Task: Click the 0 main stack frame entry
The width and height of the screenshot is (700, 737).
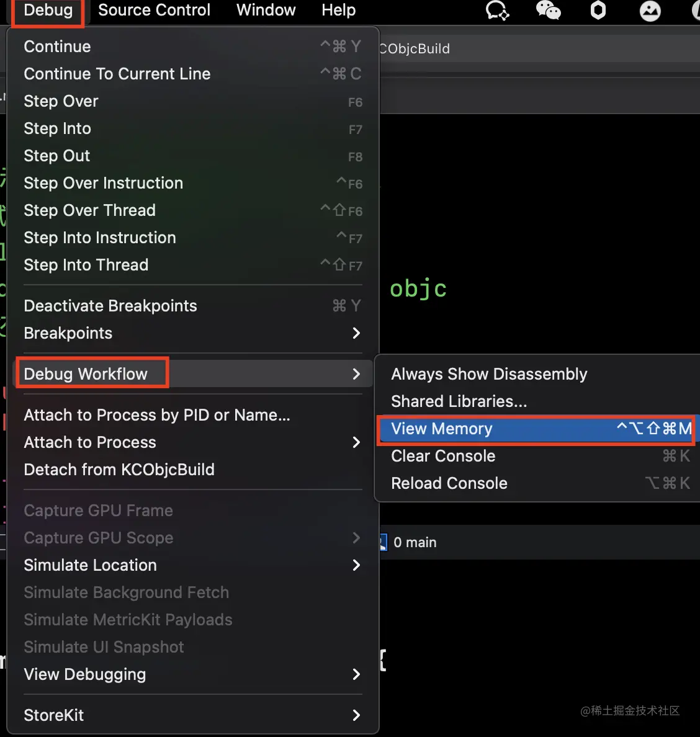Action: [x=415, y=542]
